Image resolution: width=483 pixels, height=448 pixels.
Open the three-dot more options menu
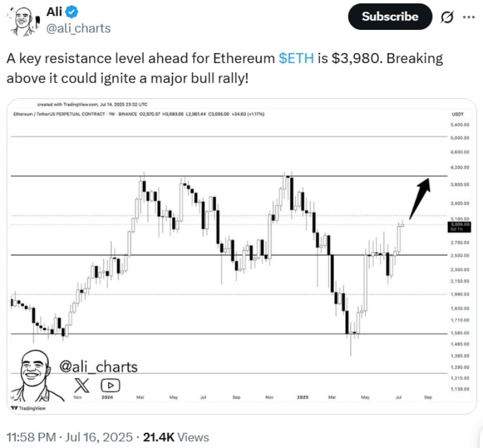point(469,17)
